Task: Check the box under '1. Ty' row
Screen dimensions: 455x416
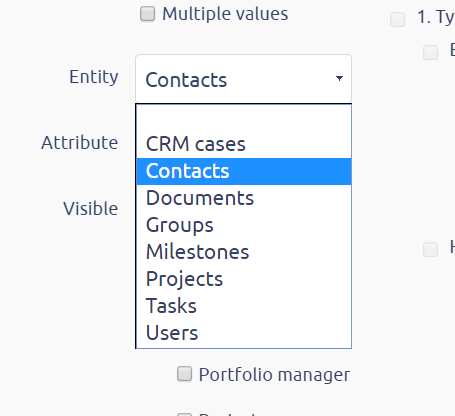Action: tap(430, 52)
